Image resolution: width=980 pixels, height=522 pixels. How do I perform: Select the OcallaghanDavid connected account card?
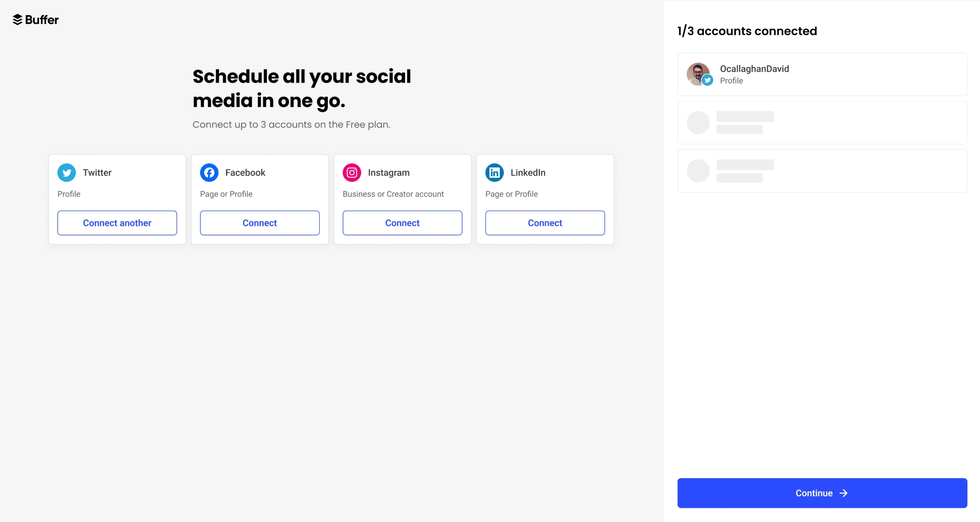pyautogui.click(x=822, y=74)
